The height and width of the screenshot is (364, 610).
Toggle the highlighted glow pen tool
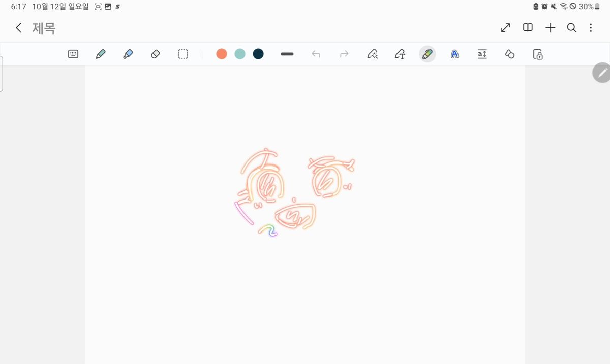click(x=428, y=54)
